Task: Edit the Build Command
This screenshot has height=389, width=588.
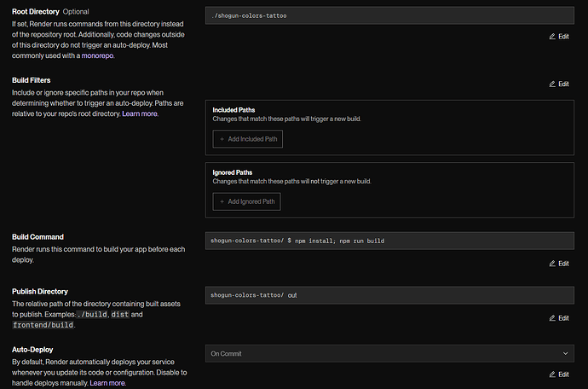Action: (559, 264)
